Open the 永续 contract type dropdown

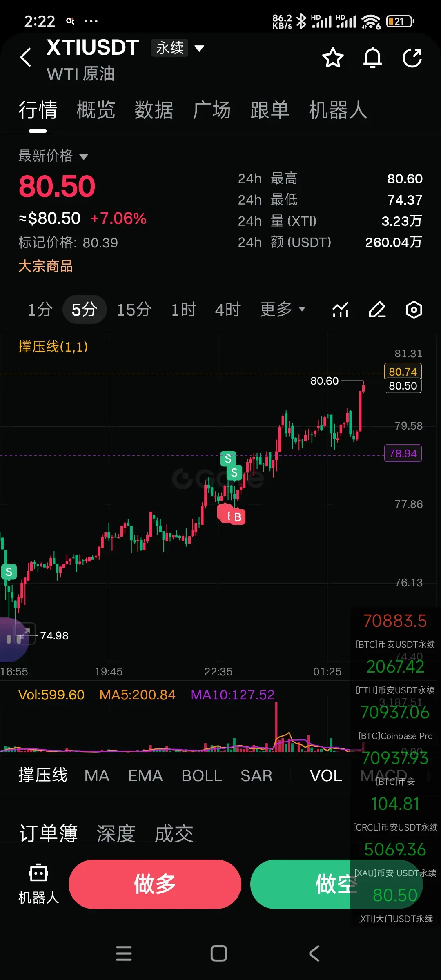[178, 48]
